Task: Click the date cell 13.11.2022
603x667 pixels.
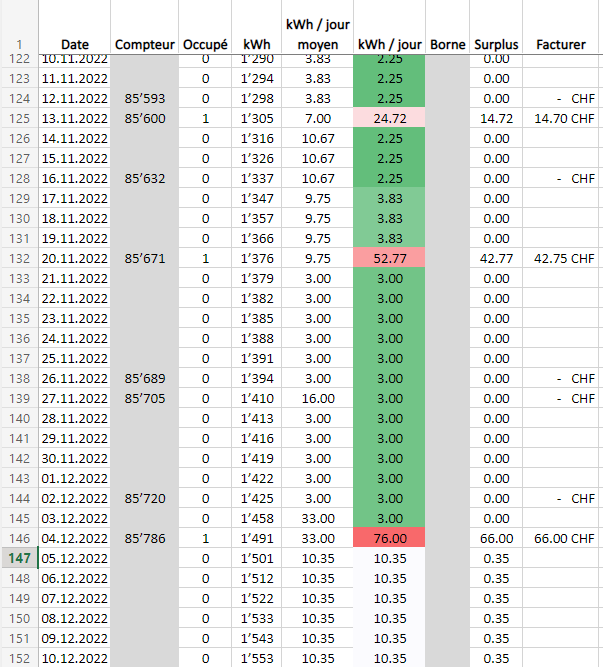Action: 74,118
